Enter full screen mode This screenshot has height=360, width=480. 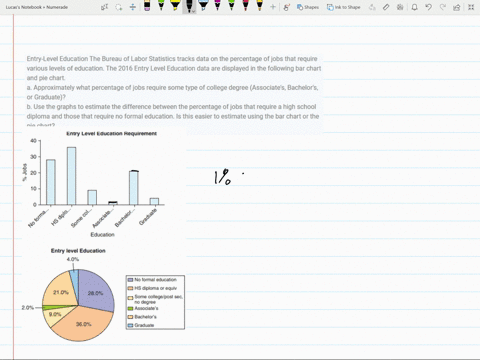click(x=471, y=7)
